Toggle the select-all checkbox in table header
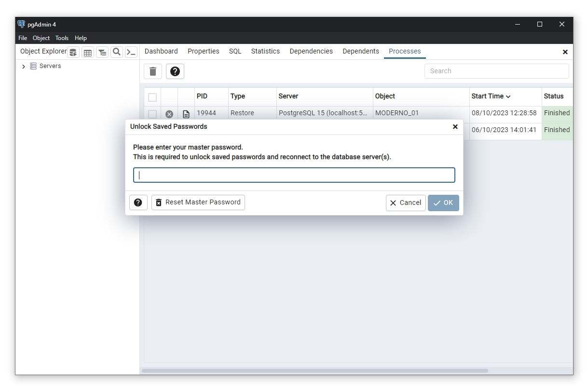 click(x=152, y=97)
